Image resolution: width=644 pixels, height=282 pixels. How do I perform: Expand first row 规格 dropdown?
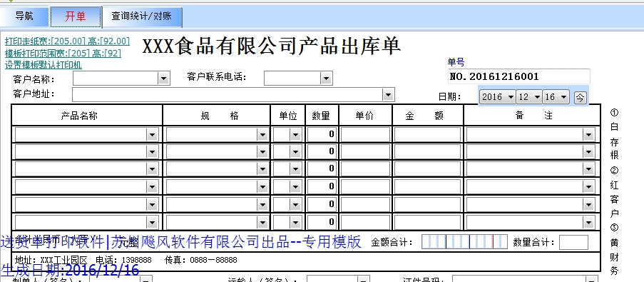click(x=262, y=134)
